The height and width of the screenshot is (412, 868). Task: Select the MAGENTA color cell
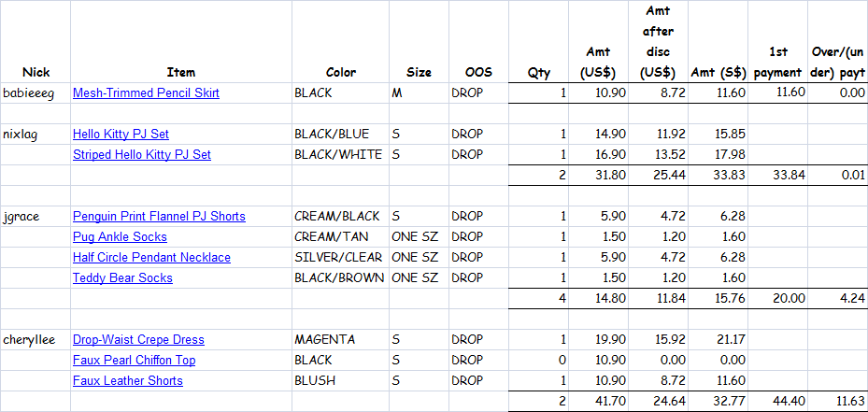coord(340,339)
